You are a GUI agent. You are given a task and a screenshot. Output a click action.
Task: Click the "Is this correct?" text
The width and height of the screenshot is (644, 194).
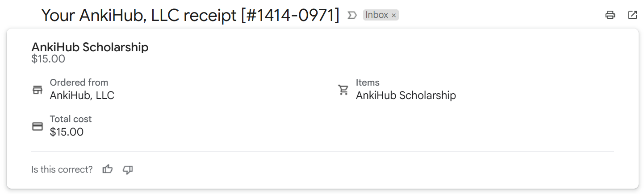(x=62, y=169)
